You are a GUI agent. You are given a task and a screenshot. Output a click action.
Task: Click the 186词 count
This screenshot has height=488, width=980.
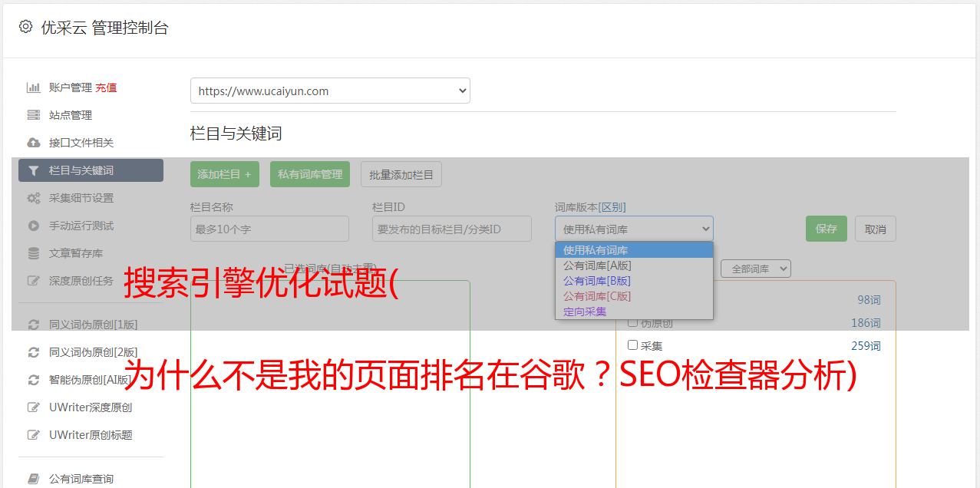coord(866,323)
